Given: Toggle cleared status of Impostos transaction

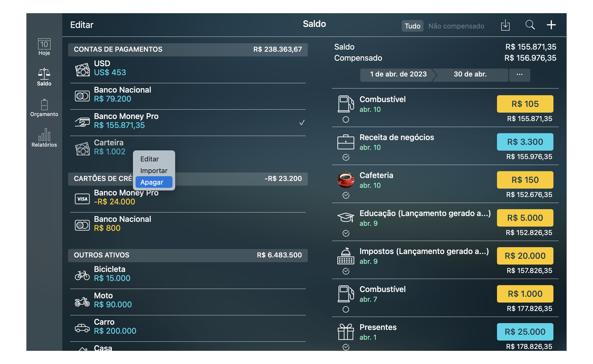Looking at the screenshot, I should click(x=346, y=271).
